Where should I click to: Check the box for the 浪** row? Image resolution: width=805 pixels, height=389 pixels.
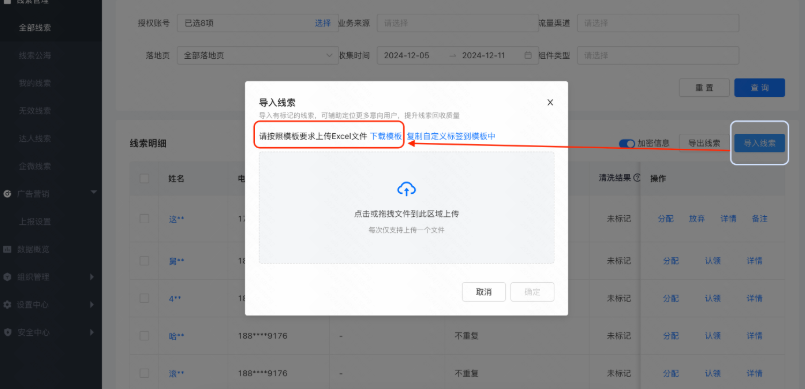point(144,373)
